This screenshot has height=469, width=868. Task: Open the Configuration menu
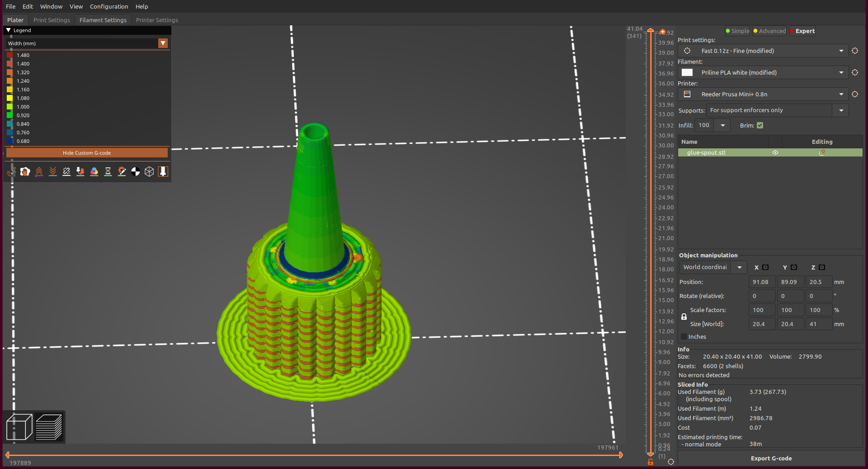point(108,6)
